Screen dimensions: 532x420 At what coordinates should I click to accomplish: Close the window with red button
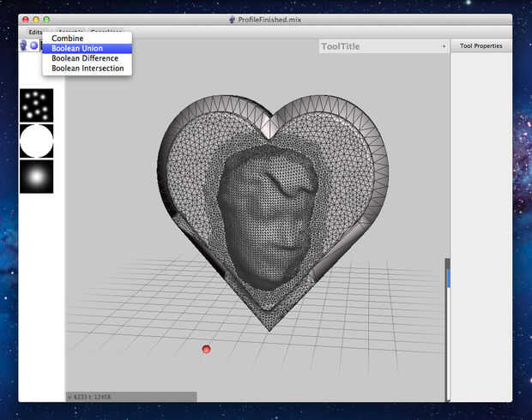click(x=26, y=19)
